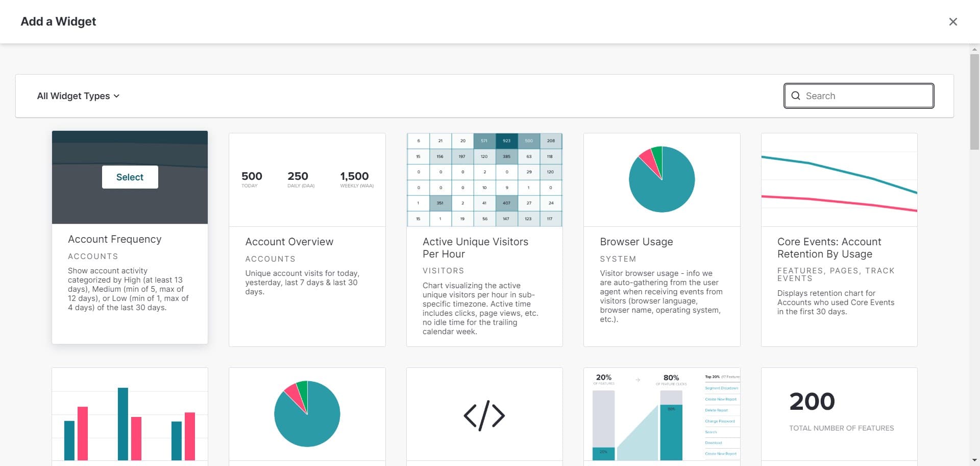Click the Core Events: Account Retention title

829,248
